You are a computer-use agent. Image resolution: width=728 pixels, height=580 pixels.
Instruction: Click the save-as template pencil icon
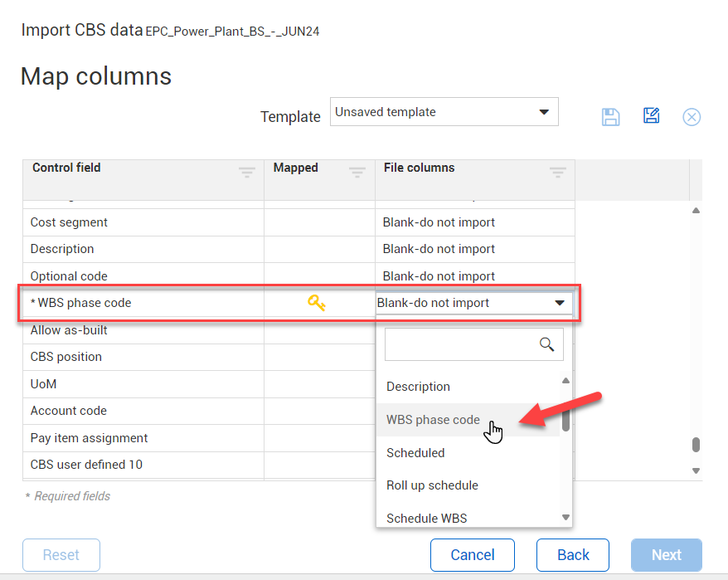coord(651,116)
